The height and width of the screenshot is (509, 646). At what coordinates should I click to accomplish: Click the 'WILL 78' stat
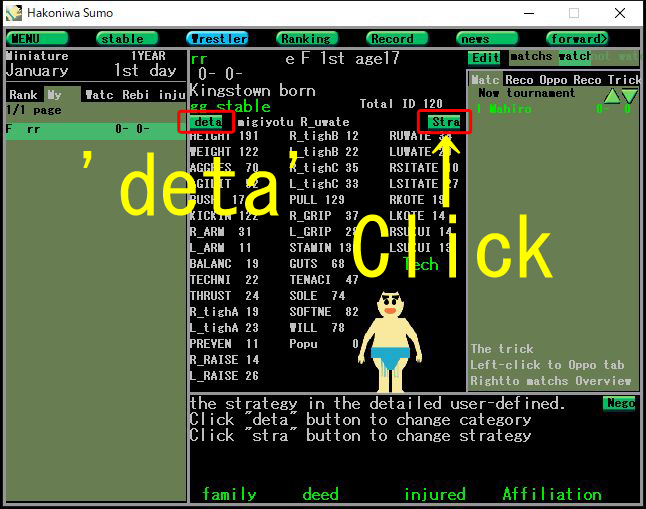[316, 328]
